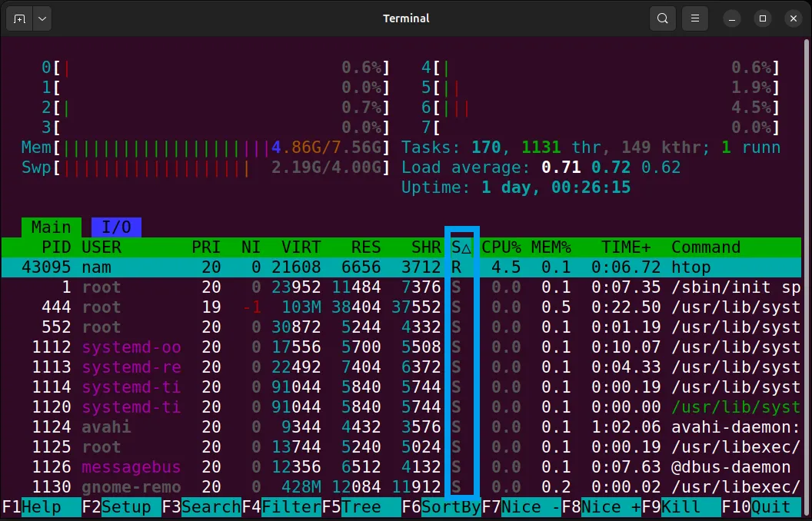Select the systemd-re process row PID 1113
Image resolution: width=812 pixels, height=521 pixels.
coord(401,367)
